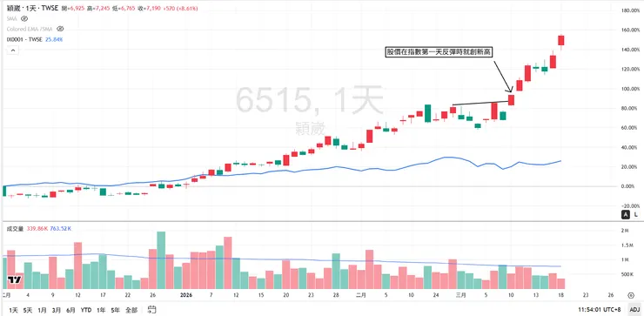The width and height of the screenshot is (644, 316).
Task: Click the 二月 label between 28 and 5
Action: tap(360, 295)
